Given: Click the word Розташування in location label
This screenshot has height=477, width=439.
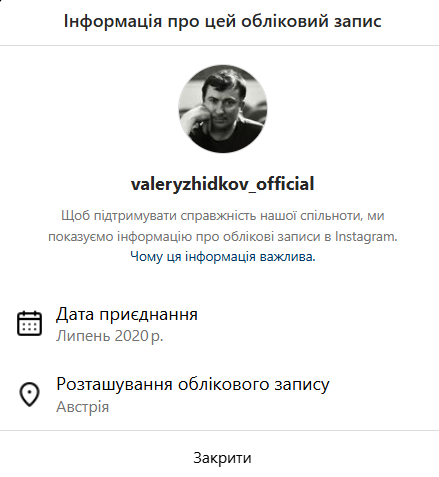Looking at the screenshot, I should point(114,384).
